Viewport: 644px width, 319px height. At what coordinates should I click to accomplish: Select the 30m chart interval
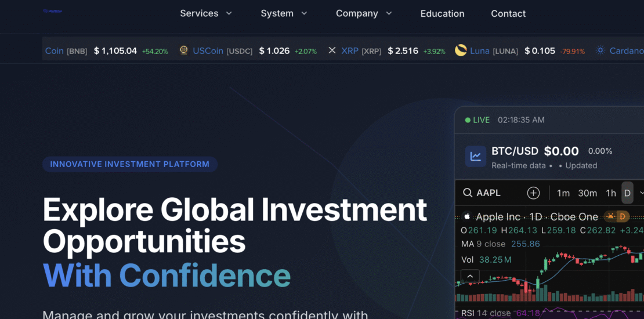(587, 193)
